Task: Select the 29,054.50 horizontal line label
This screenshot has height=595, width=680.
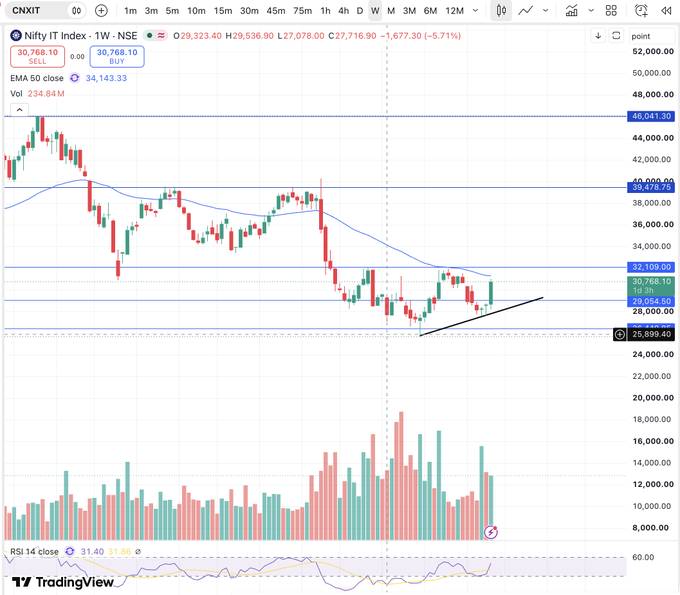Action: click(651, 301)
